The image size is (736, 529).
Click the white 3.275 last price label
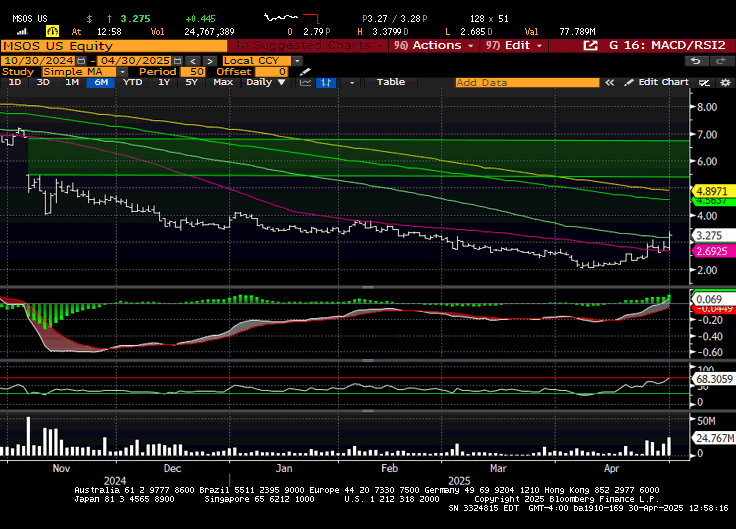click(x=713, y=236)
